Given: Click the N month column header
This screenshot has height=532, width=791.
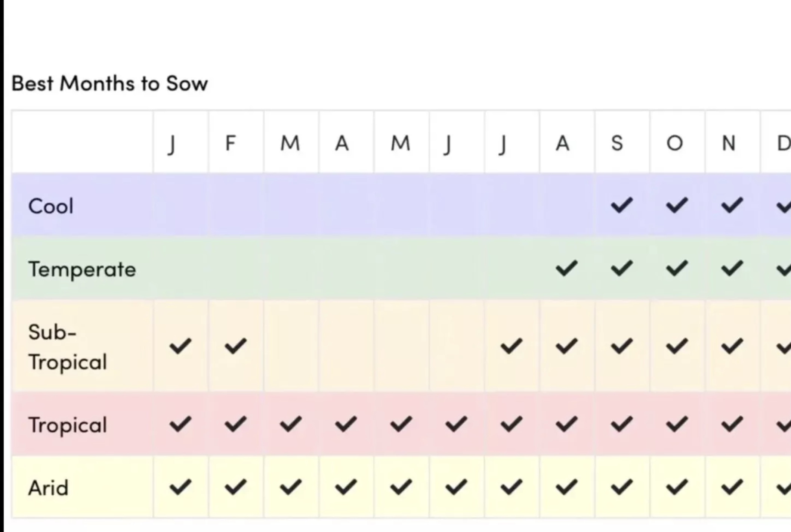Looking at the screenshot, I should [x=729, y=143].
